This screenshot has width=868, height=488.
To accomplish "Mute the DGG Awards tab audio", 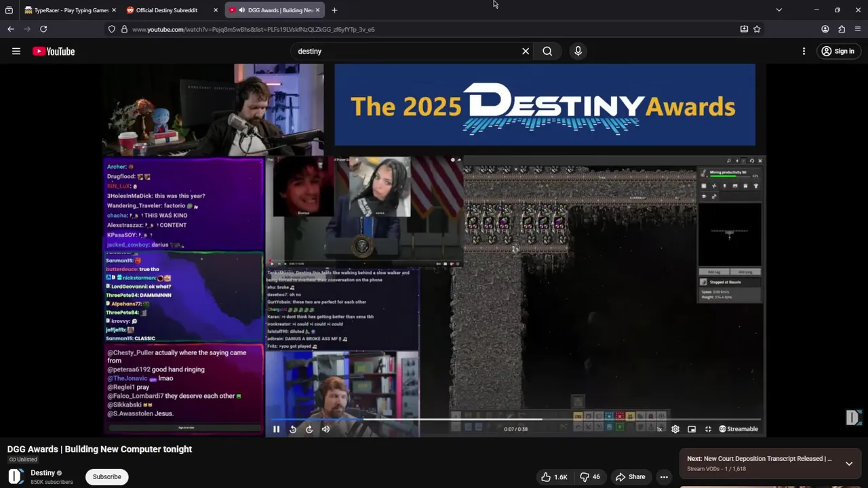I will pos(242,10).
